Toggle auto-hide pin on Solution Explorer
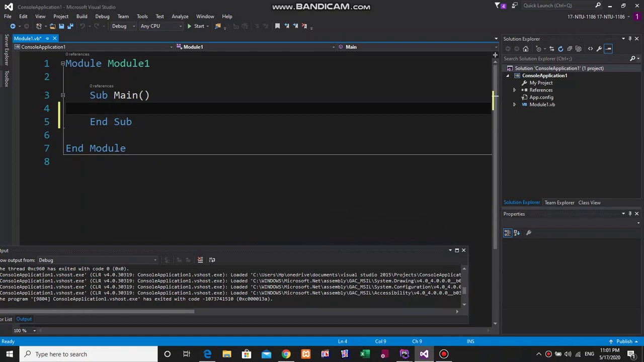Image resolution: width=644 pixels, height=362 pixels. click(630, 39)
